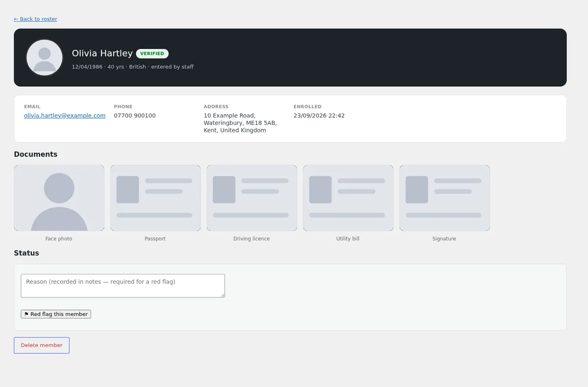View the Driving licence document

252,198
